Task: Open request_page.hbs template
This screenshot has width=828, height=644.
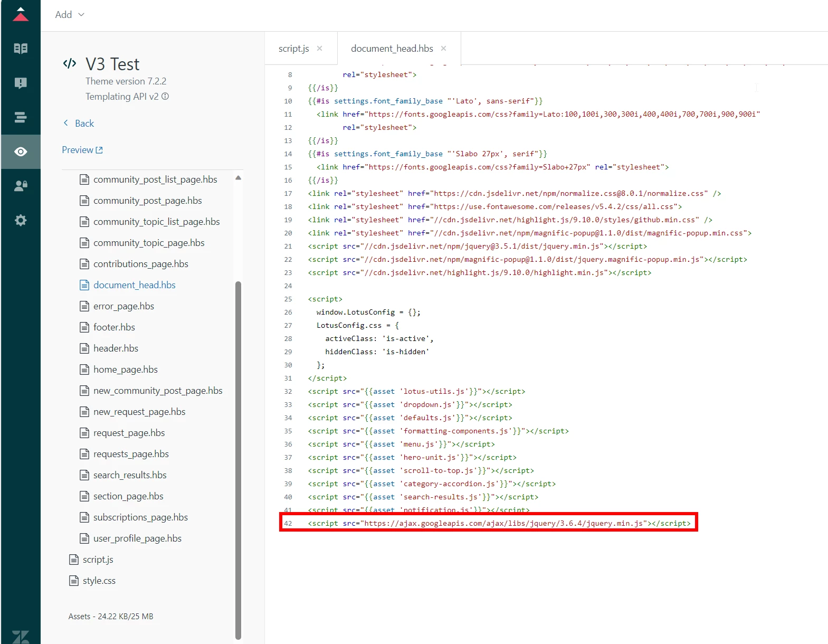Action: click(x=129, y=433)
